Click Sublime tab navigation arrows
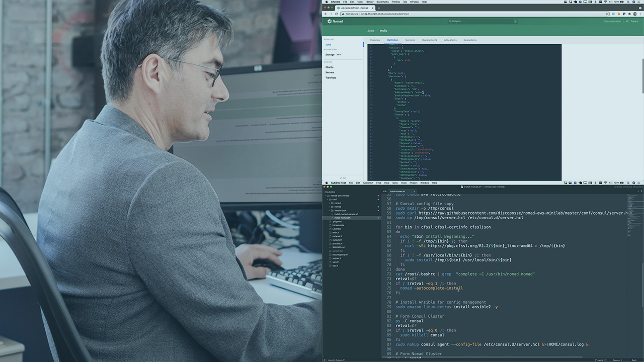 (x=385, y=191)
